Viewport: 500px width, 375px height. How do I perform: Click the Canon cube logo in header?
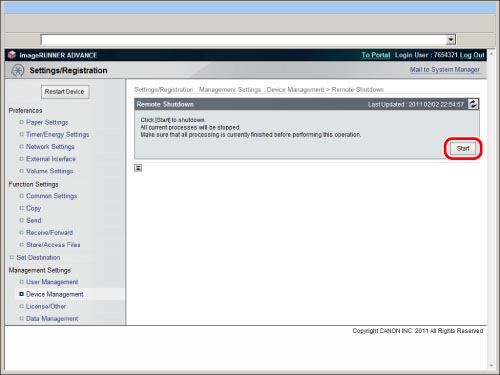pyautogui.click(x=12, y=55)
